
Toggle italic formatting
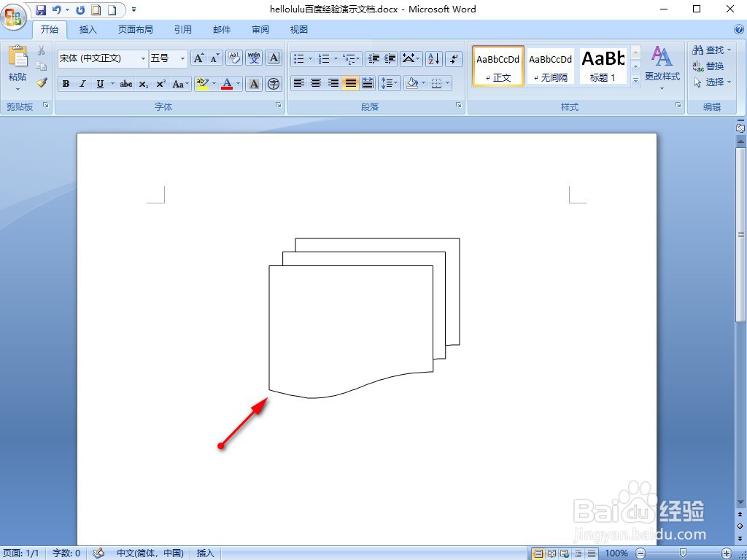[82, 84]
